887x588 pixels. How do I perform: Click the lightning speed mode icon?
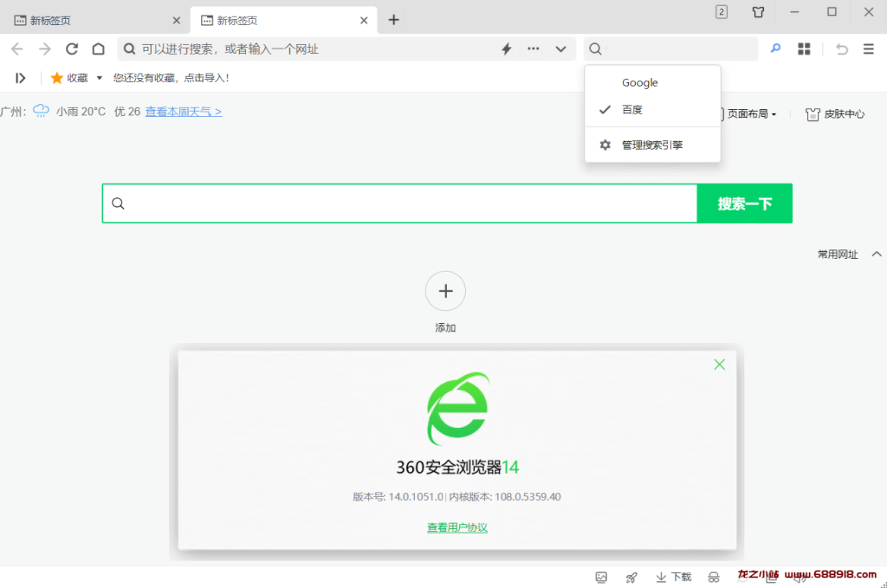click(506, 49)
